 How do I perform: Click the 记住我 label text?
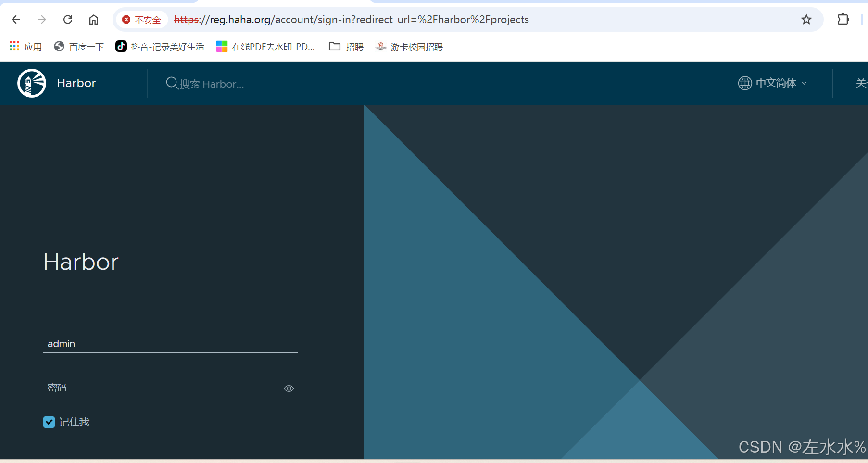75,422
